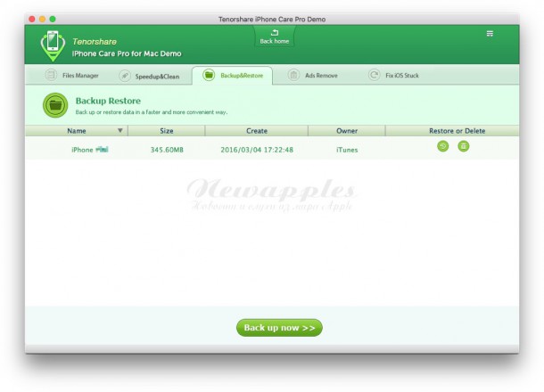Click the 345.60MB size value
Screen dimensions: 544x392
(167, 150)
